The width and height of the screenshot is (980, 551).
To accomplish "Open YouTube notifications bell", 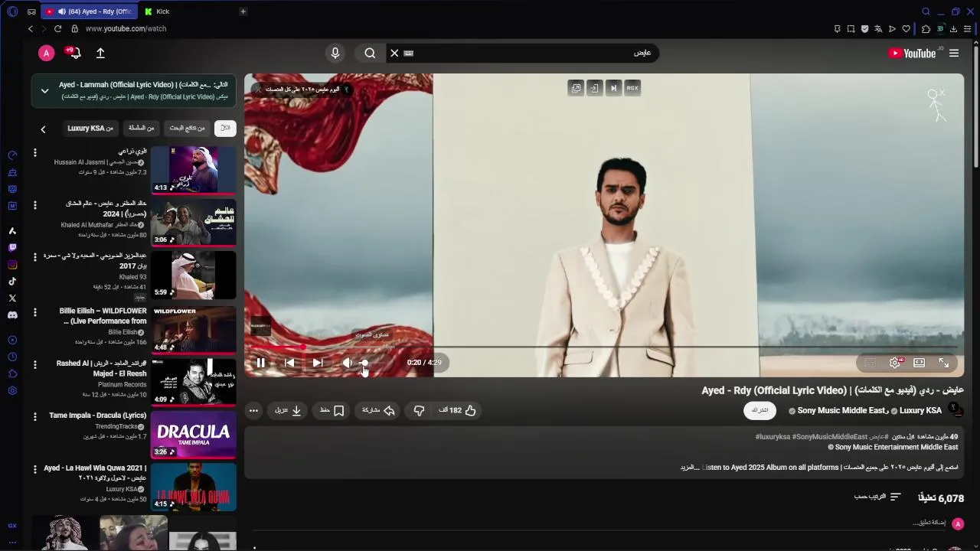I will point(73,53).
